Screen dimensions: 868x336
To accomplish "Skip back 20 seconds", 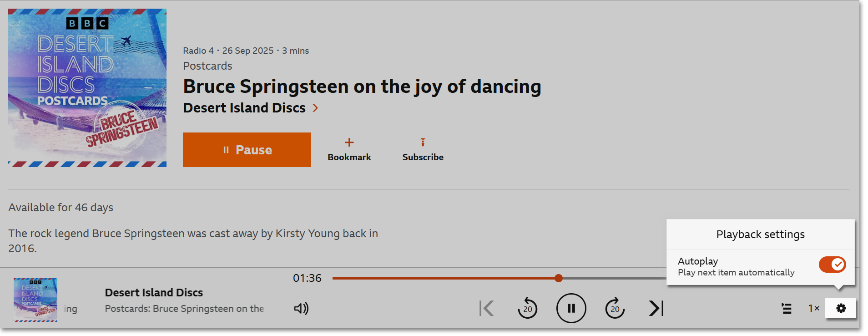I will tap(528, 308).
